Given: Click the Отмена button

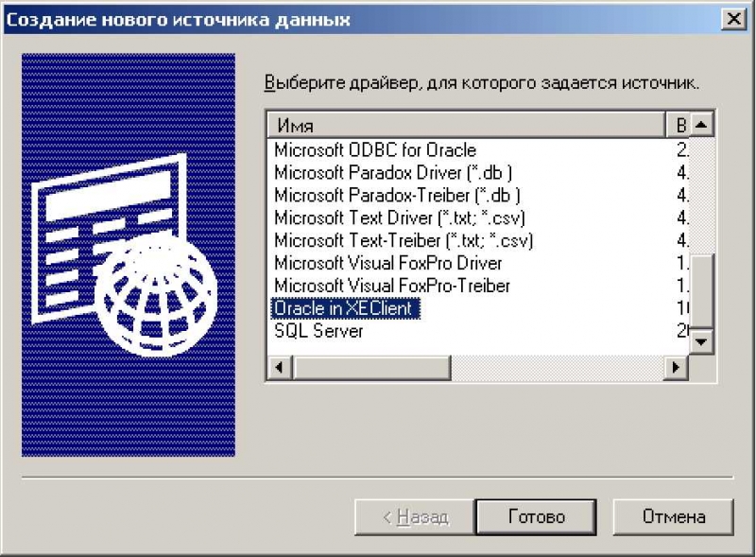Looking at the screenshot, I should coord(673,517).
